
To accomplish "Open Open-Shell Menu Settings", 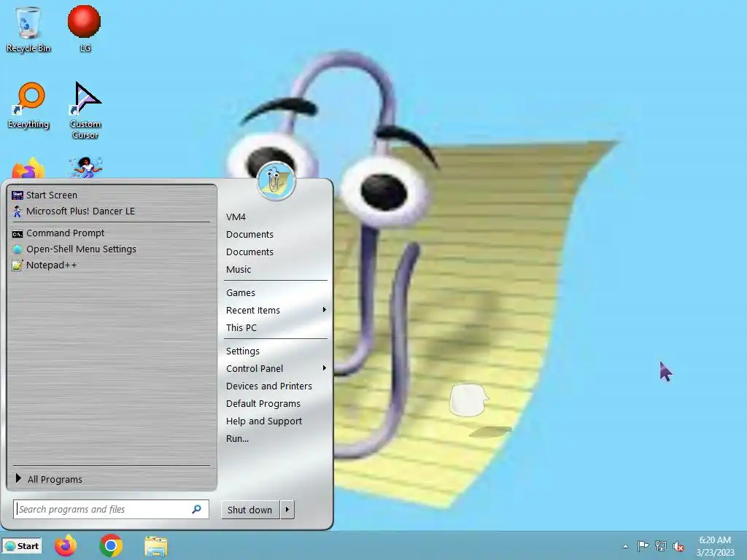I will pos(112,249).
